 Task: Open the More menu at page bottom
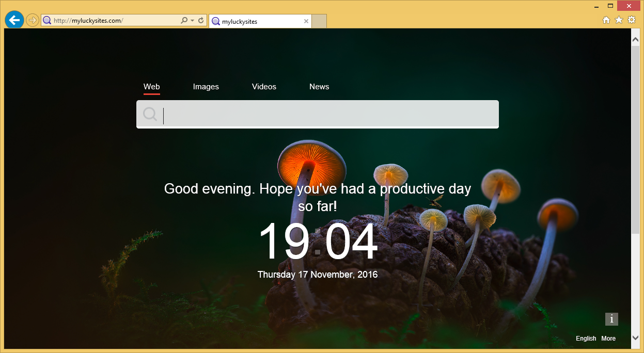(608, 339)
